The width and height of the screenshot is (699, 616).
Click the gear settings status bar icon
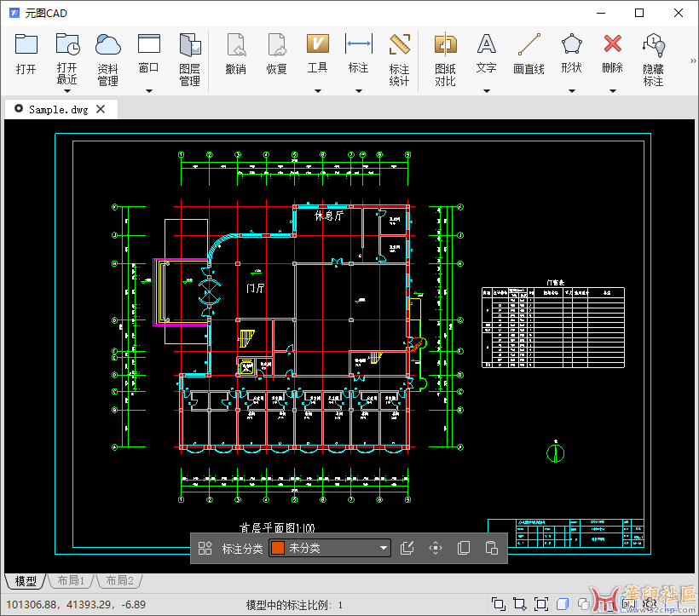pos(651,604)
